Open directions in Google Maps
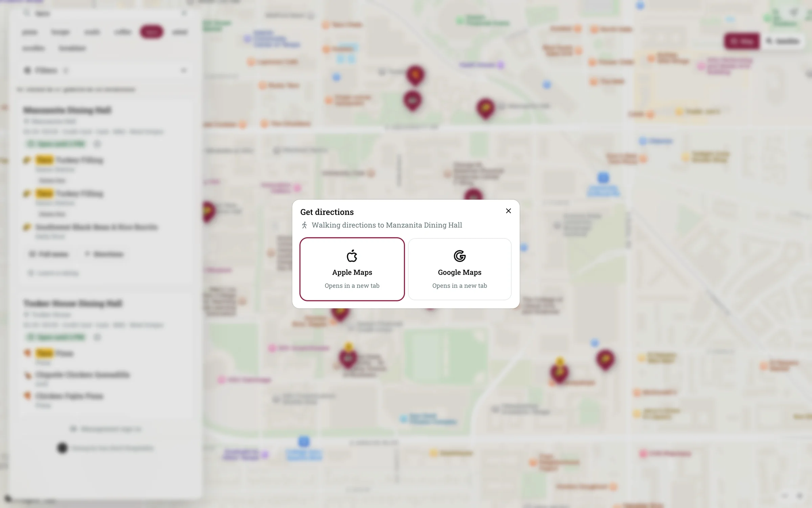Screen dimensions: 812x508 click(x=459, y=269)
